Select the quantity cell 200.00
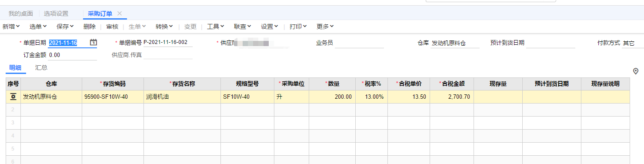Image resolution: width=644 pixels, height=164 pixels. [x=332, y=97]
